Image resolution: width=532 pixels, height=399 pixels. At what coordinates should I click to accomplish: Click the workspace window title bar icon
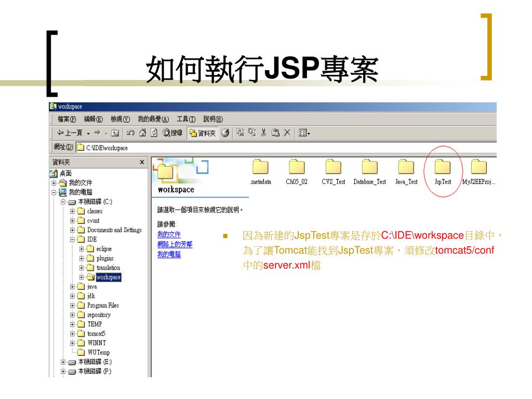coord(54,107)
